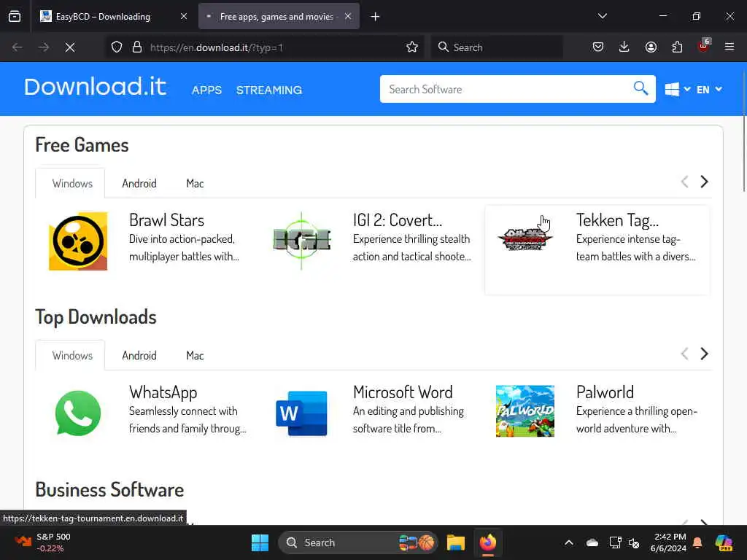Save page to Pocket
Viewport: 747px width, 560px height.
tap(598, 47)
